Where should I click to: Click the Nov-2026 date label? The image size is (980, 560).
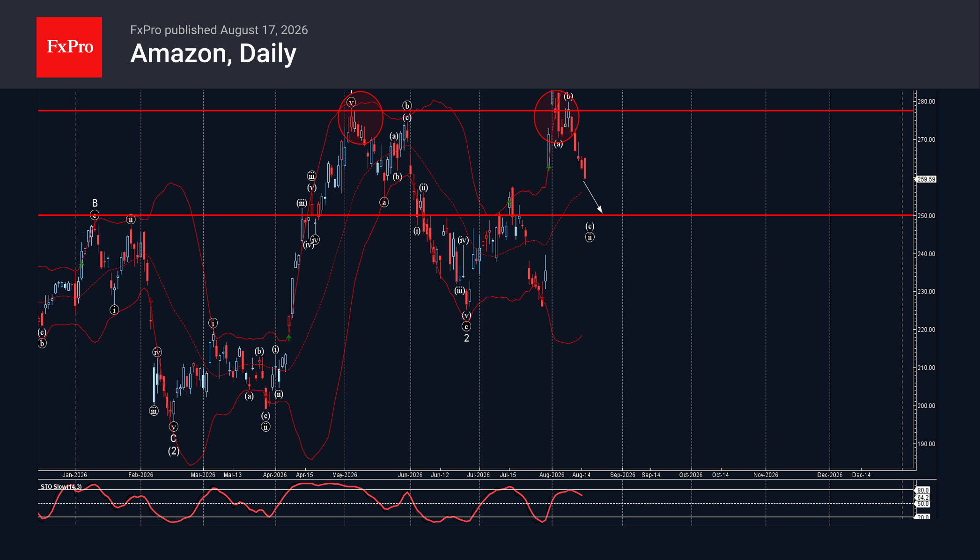click(766, 475)
